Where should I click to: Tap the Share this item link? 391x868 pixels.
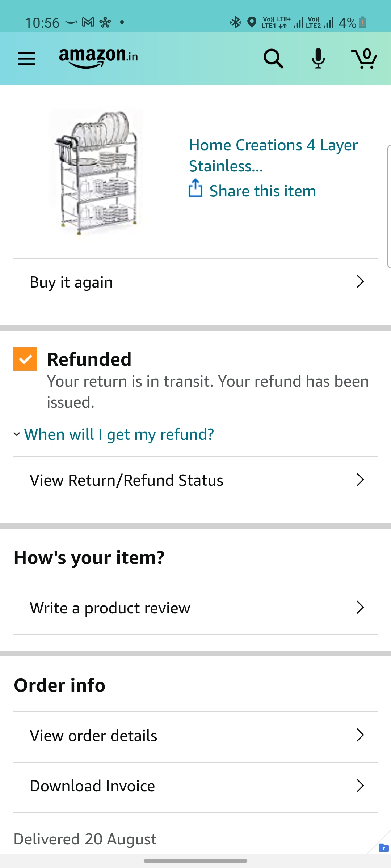pyautogui.click(x=262, y=191)
